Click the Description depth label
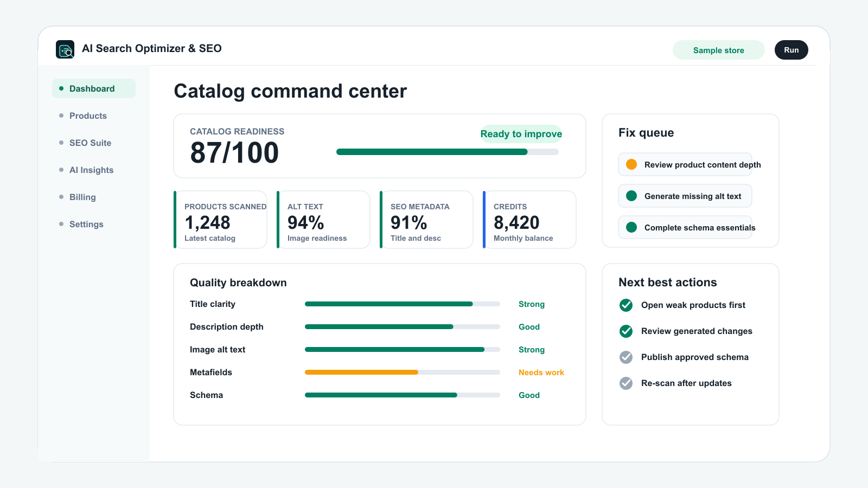 227,327
